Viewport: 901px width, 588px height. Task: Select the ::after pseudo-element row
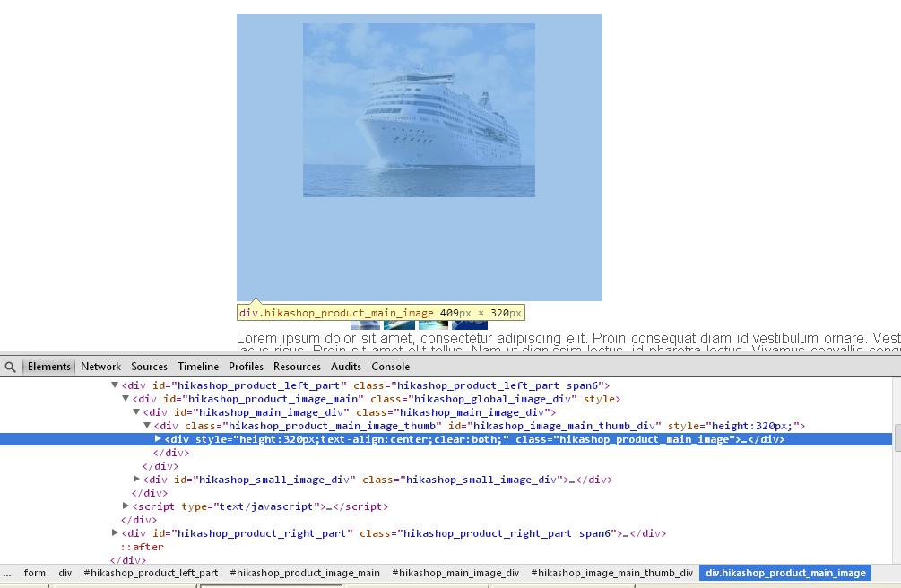tap(142, 547)
